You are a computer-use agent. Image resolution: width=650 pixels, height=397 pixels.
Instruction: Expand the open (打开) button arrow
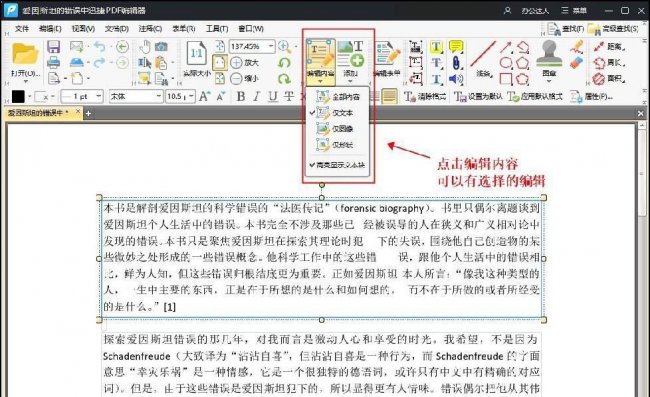point(25,81)
